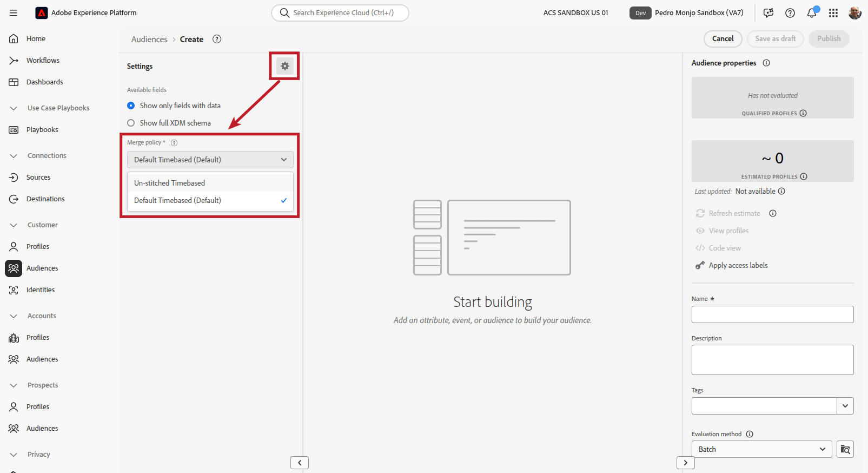868x473 pixels.
Task: Select Show full XDM schema
Action: pos(131,123)
